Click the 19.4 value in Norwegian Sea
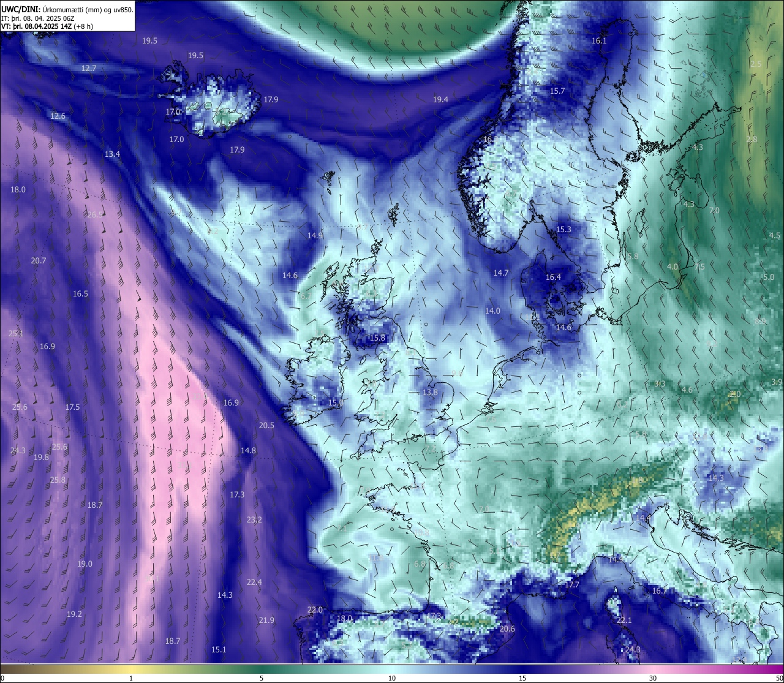This screenshot has width=784, height=683. (440, 99)
